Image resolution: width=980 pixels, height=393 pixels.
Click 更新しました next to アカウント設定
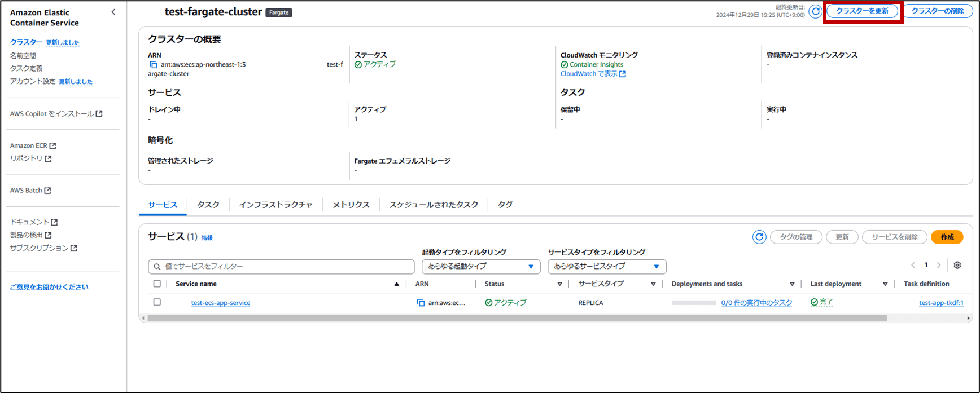tap(76, 82)
